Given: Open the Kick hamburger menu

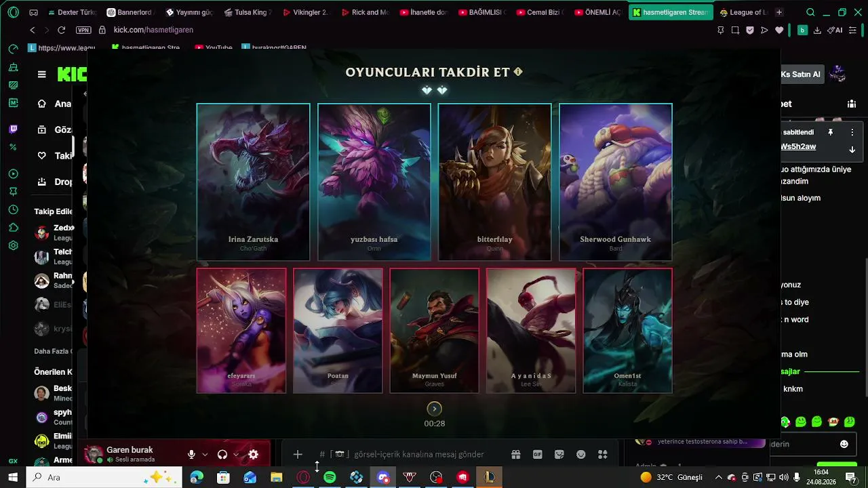Looking at the screenshot, I should [42, 75].
